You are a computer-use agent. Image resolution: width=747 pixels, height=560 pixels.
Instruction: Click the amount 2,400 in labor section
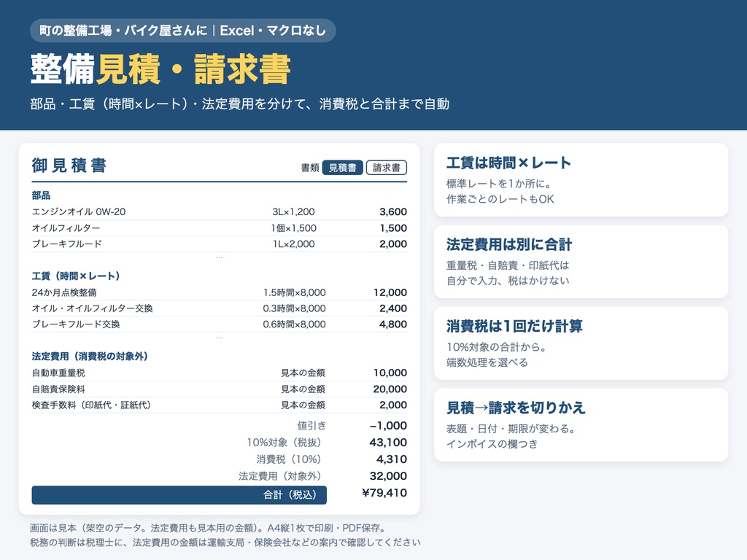tap(393, 308)
